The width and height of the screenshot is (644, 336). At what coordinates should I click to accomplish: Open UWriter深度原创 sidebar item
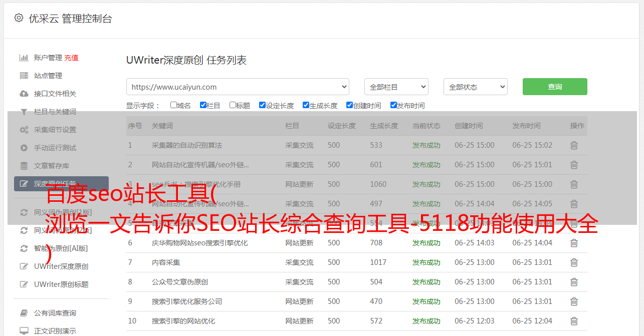pos(61,266)
